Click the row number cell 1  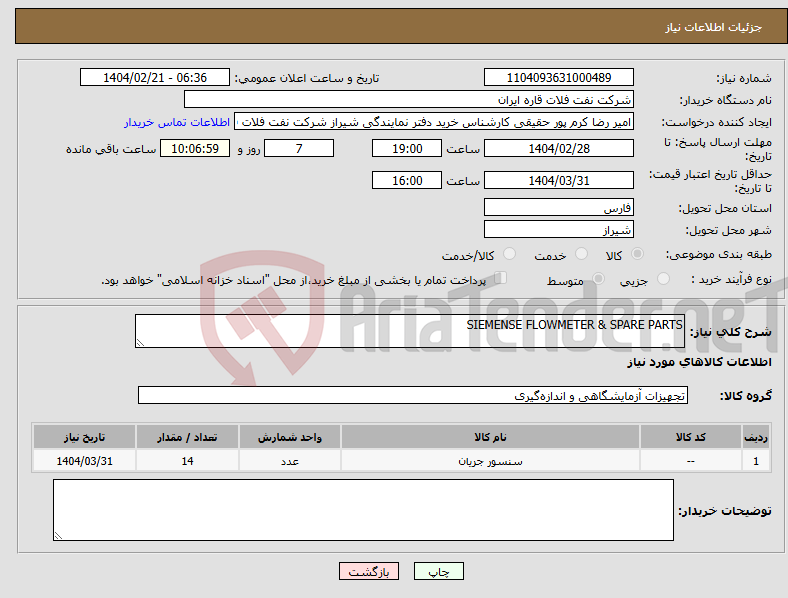click(x=756, y=460)
